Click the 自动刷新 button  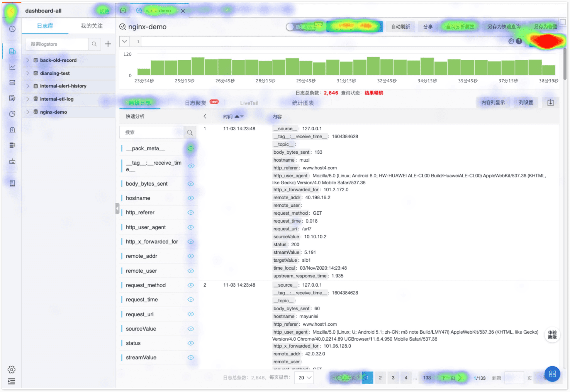pos(400,27)
